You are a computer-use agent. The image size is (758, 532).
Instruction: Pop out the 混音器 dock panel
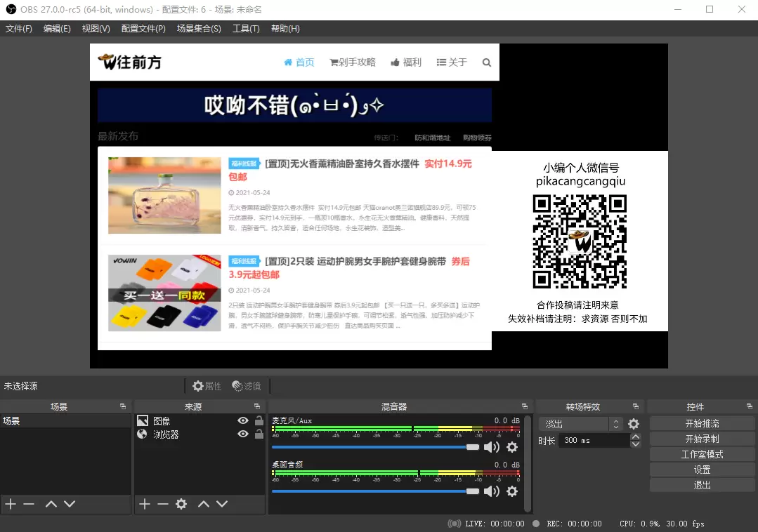525,406
